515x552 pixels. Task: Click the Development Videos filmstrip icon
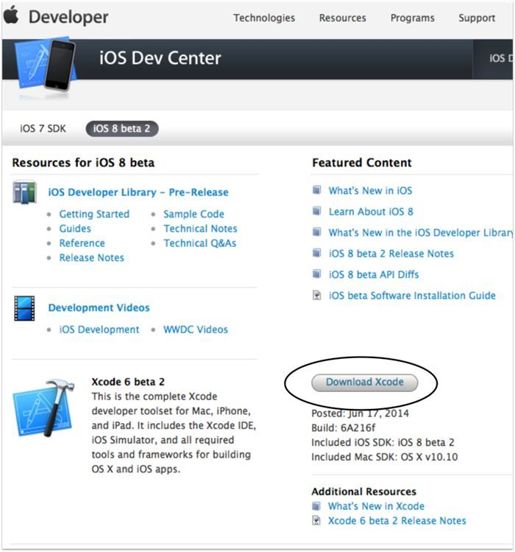[x=24, y=308]
